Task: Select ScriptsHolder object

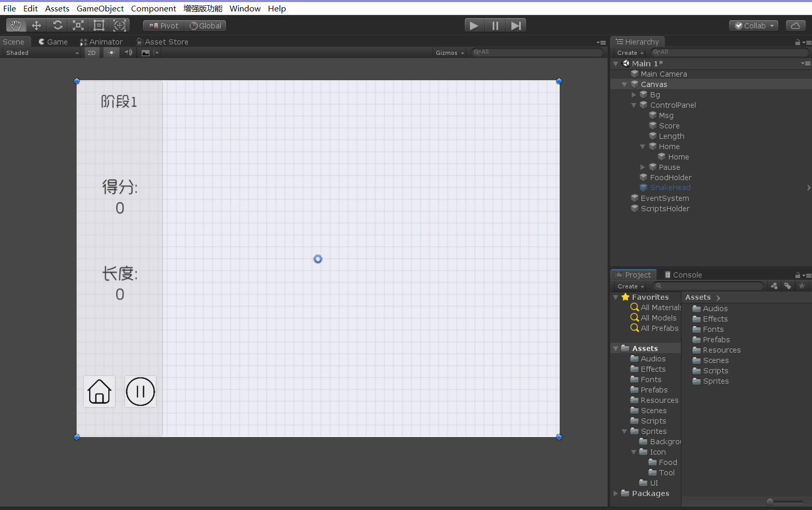Action: click(665, 209)
